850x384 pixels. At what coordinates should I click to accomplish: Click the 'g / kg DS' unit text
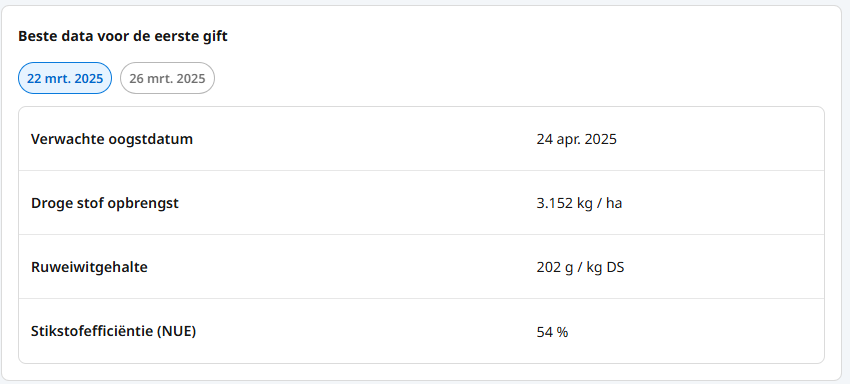pyautogui.click(x=595, y=267)
